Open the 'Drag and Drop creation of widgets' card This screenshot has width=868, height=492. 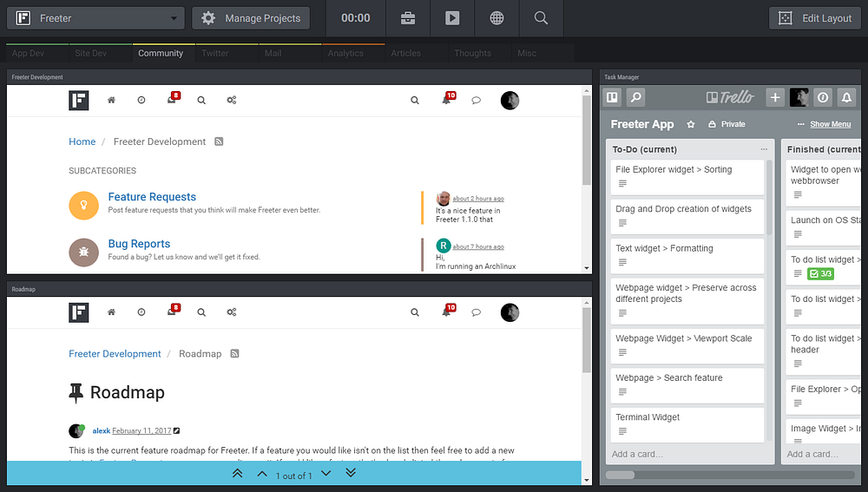pos(687,216)
